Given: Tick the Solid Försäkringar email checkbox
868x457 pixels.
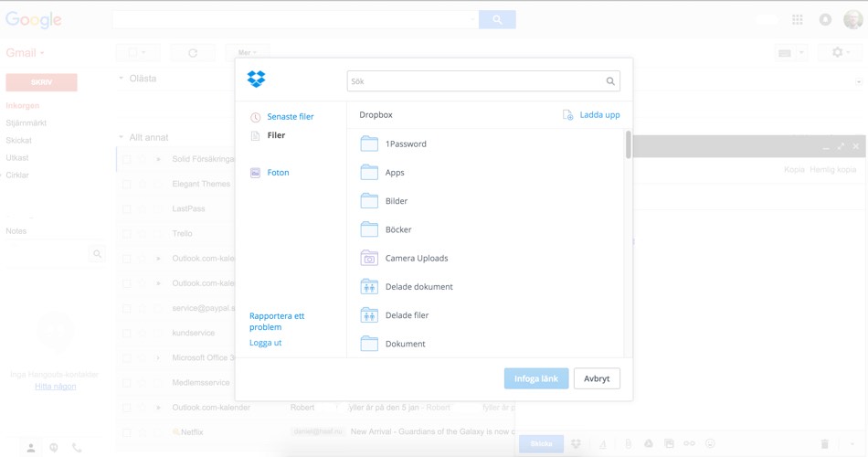Looking at the screenshot, I should (x=127, y=159).
